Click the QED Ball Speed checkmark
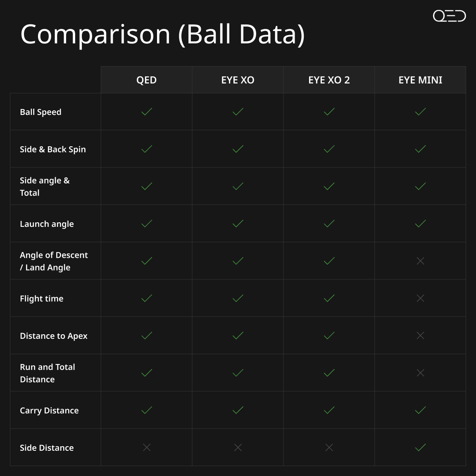Image resolution: width=476 pixels, height=476 pixels. click(x=147, y=112)
